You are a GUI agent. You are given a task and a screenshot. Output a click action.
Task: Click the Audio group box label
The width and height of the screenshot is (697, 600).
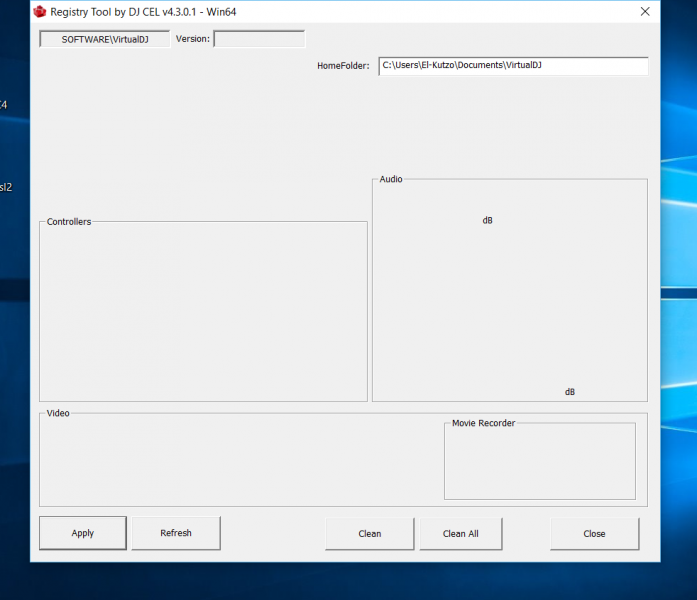point(391,180)
